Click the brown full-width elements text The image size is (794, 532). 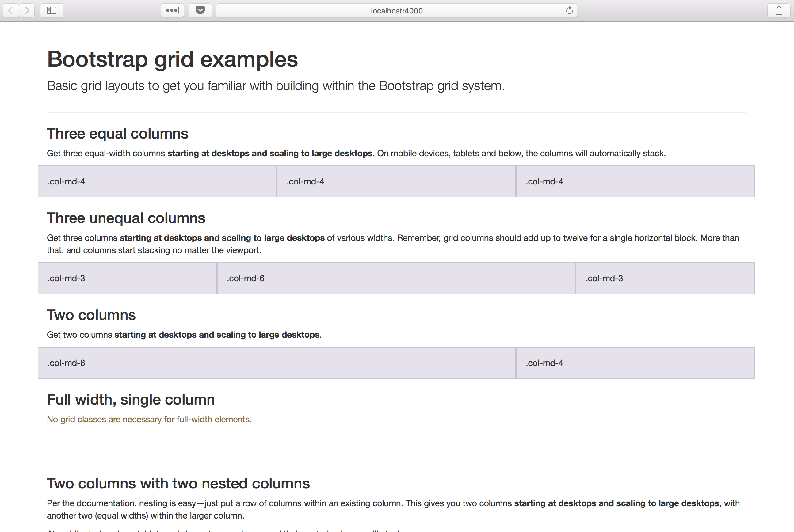tap(149, 419)
